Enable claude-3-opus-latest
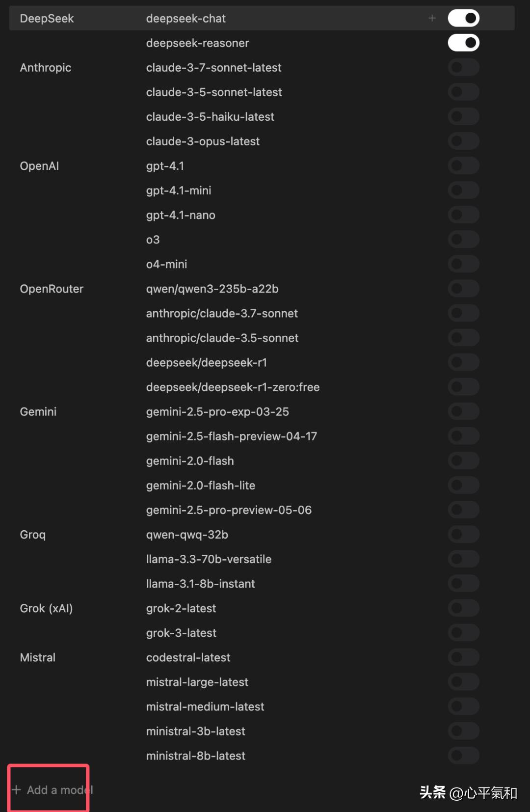 click(x=463, y=141)
